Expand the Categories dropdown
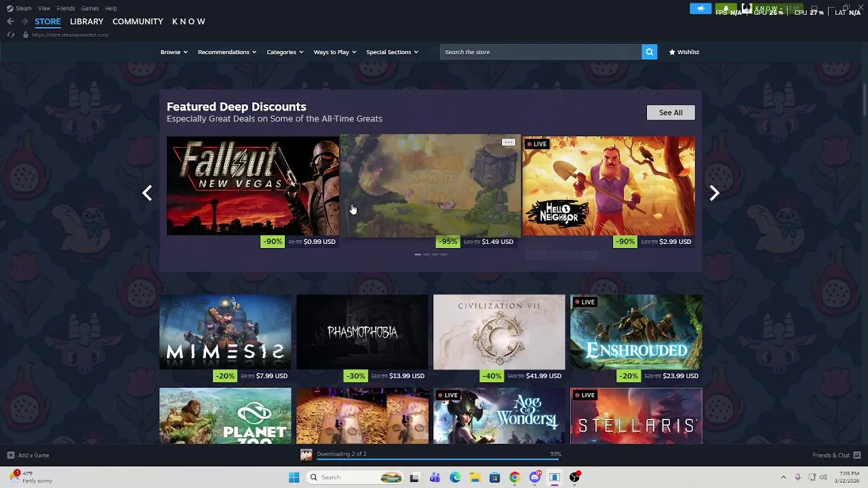868x488 pixels. coord(285,52)
